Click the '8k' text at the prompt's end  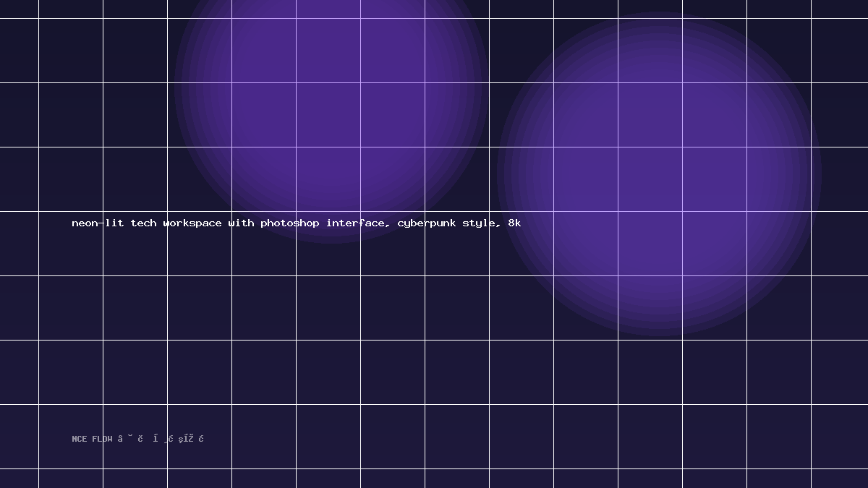coord(514,223)
